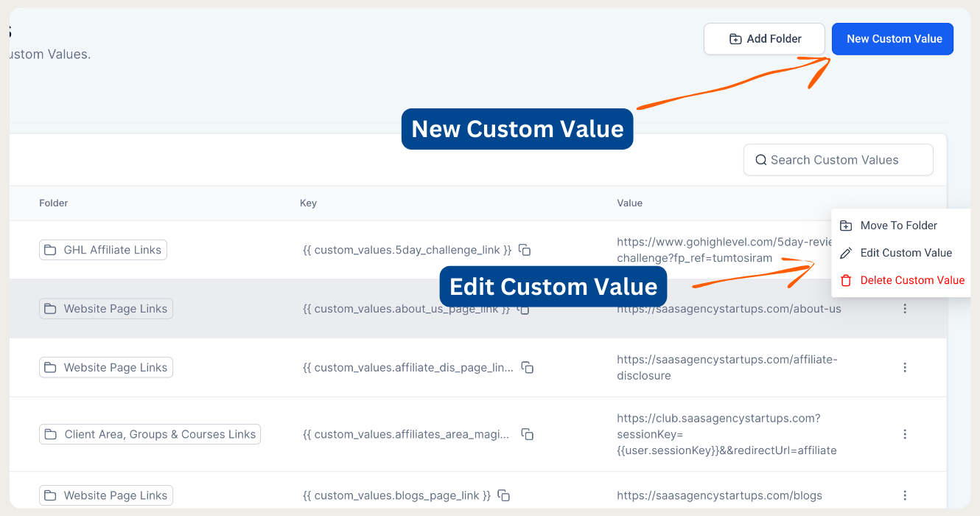Image resolution: width=980 pixels, height=516 pixels.
Task: Select the custom_values.about_us_page_link key text
Action: pyautogui.click(x=406, y=309)
